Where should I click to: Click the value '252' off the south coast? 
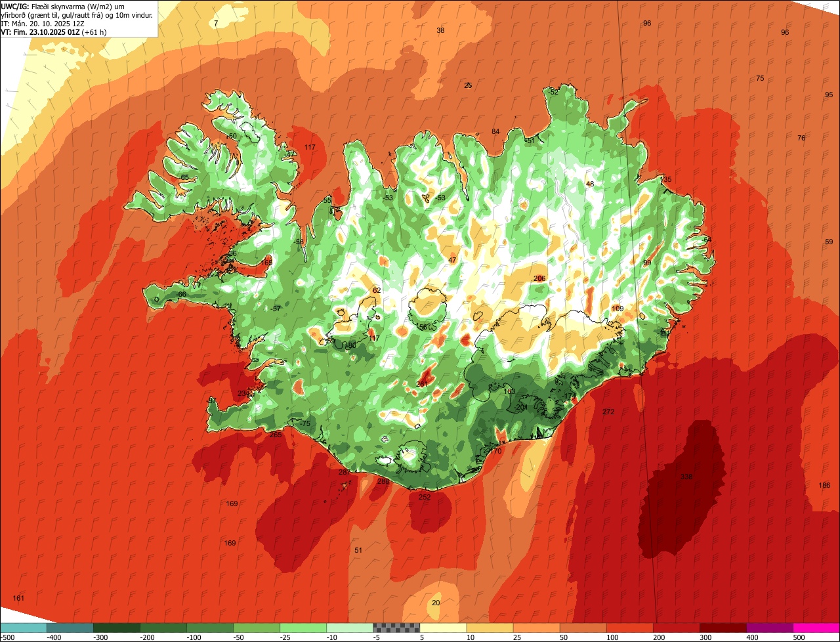[425, 497]
